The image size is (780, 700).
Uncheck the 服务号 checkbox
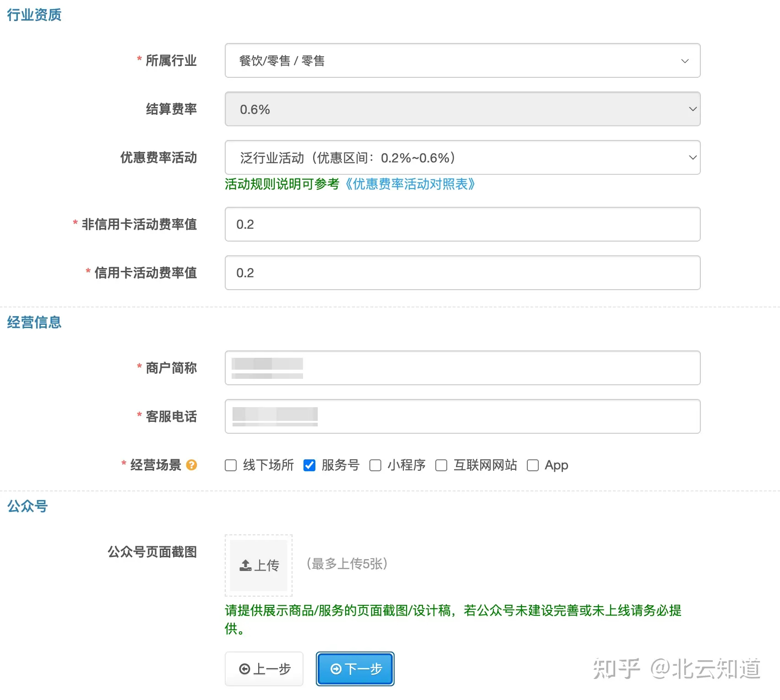tap(309, 465)
